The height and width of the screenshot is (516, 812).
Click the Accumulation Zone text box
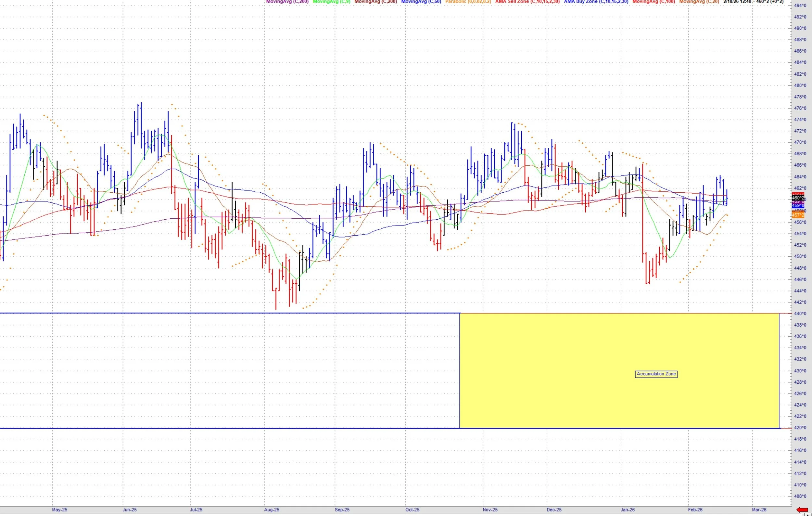656,374
